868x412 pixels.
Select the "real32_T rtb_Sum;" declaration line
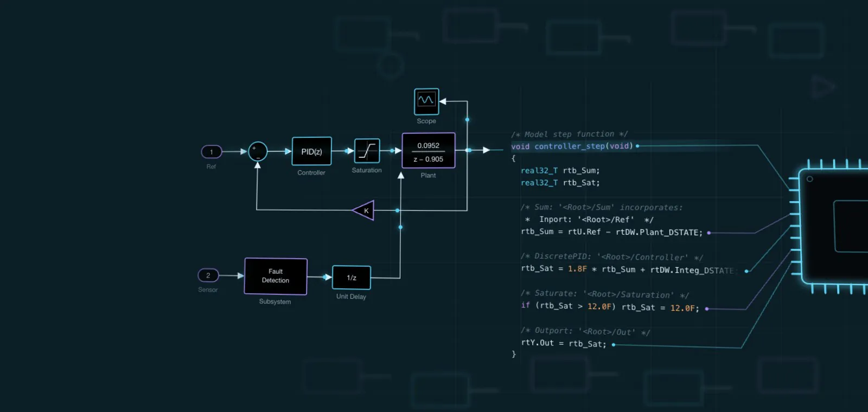click(x=560, y=170)
